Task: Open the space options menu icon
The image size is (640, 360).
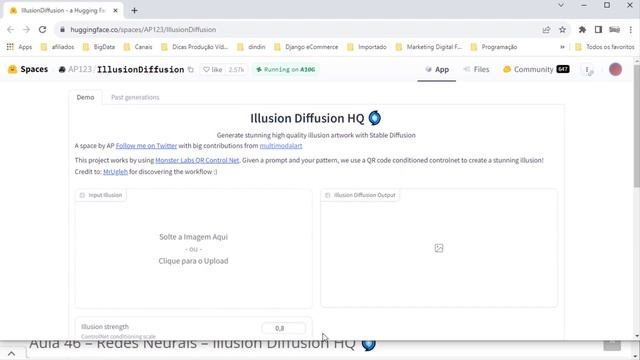Action: point(588,70)
